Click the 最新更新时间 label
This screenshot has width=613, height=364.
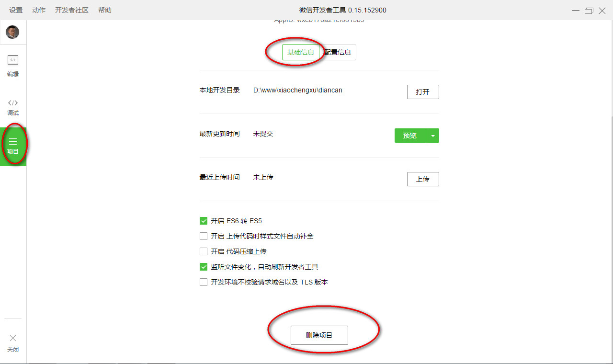219,134
